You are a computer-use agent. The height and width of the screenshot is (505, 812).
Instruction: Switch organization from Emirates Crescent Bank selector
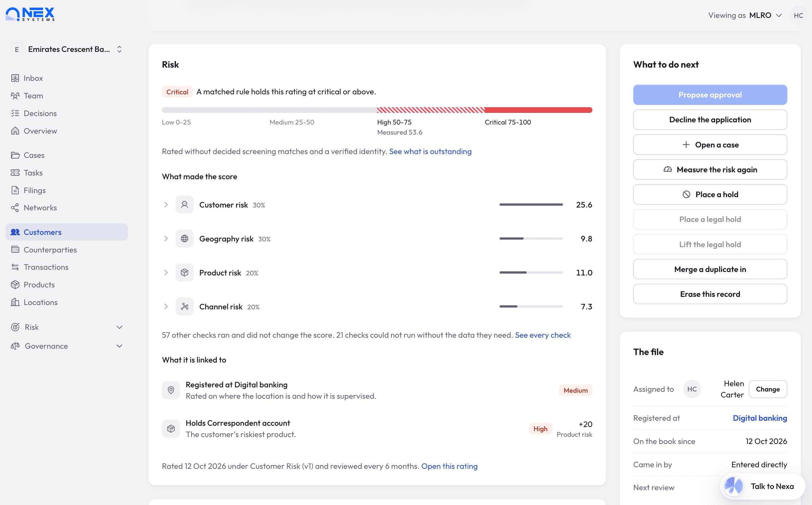[67, 49]
